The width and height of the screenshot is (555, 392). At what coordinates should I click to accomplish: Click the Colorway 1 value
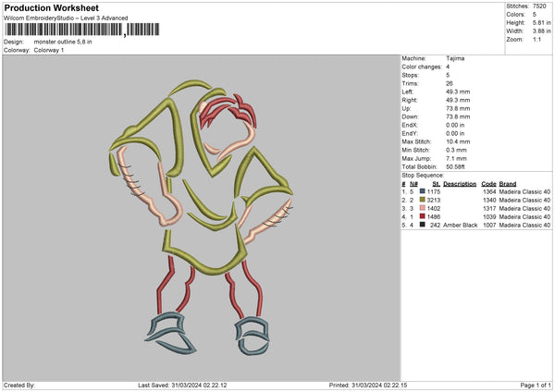(50, 49)
